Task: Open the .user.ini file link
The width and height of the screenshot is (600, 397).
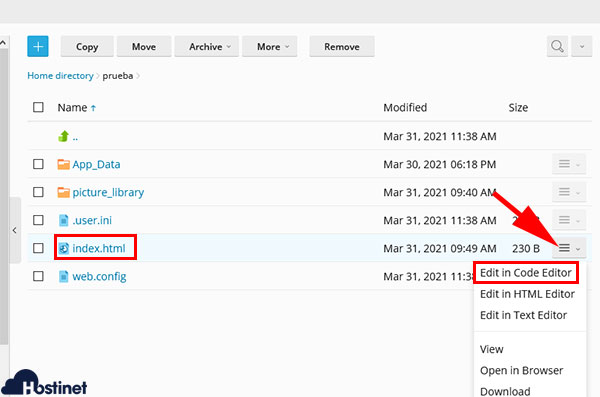Action: [x=92, y=221]
